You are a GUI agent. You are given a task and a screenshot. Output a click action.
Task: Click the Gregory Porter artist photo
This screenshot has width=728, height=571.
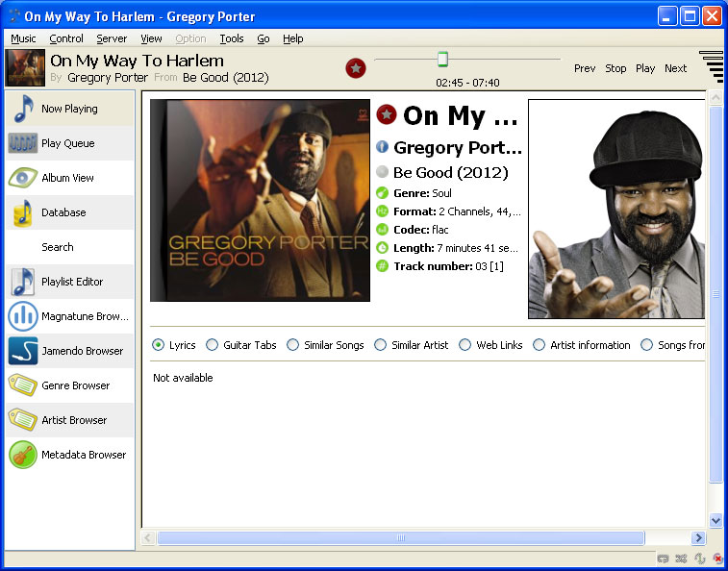616,209
